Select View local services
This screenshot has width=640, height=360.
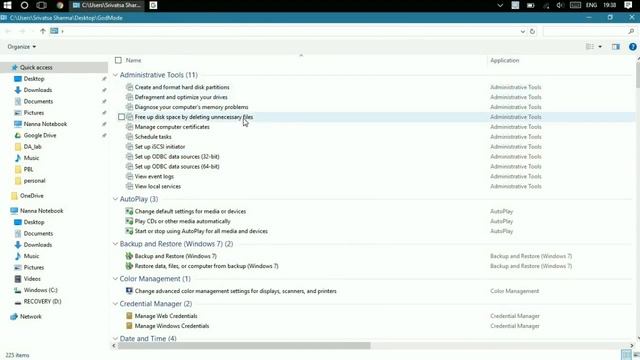click(x=158, y=186)
